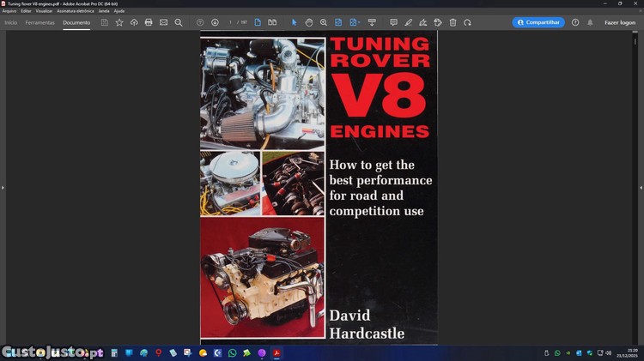
Task: Open the Visualizar menu
Action: pyautogui.click(x=44, y=11)
